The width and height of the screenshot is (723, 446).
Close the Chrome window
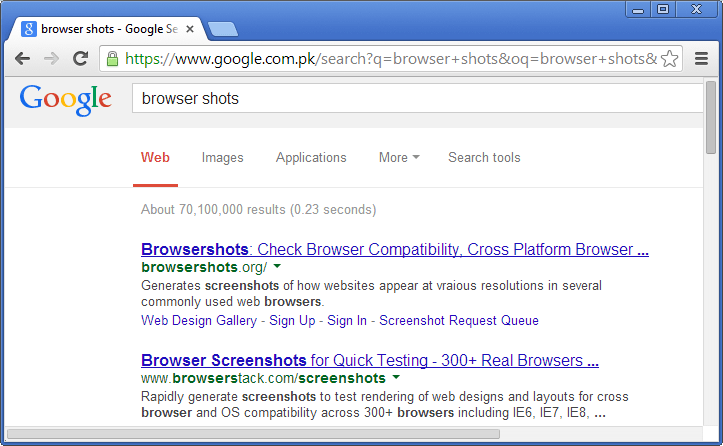(697, 10)
